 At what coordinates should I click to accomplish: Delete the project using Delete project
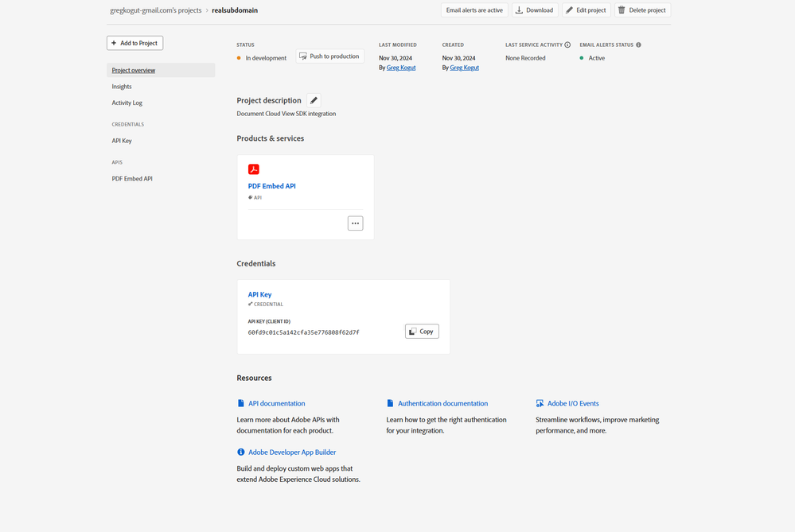coord(643,10)
